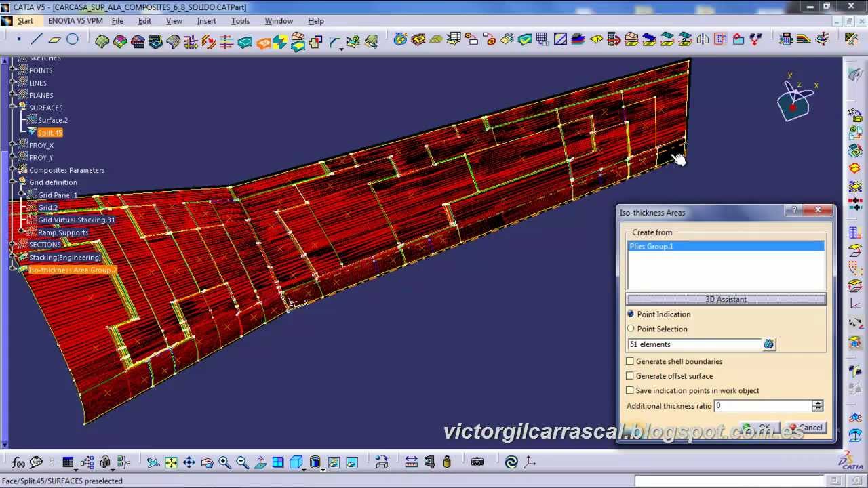This screenshot has width=868, height=488.
Task: Click the Fit All In icon
Action: click(x=171, y=462)
